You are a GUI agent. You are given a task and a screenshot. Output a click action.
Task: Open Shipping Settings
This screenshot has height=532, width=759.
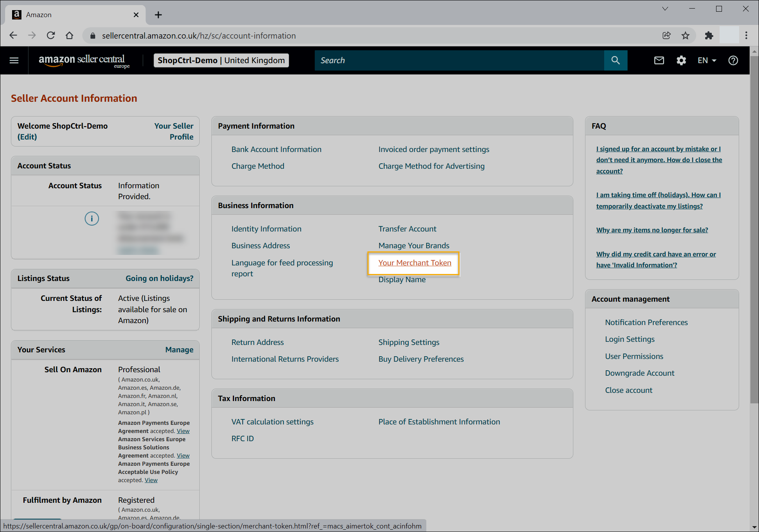pyautogui.click(x=409, y=342)
